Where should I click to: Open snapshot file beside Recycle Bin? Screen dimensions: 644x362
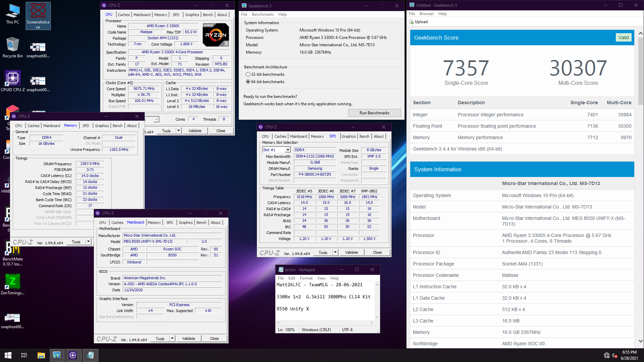38,50
